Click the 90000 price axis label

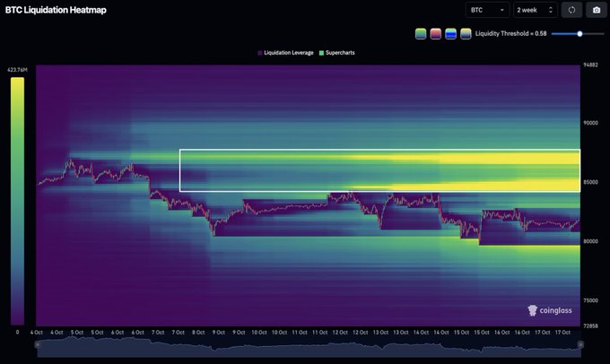pyautogui.click(x=590, y=123)
